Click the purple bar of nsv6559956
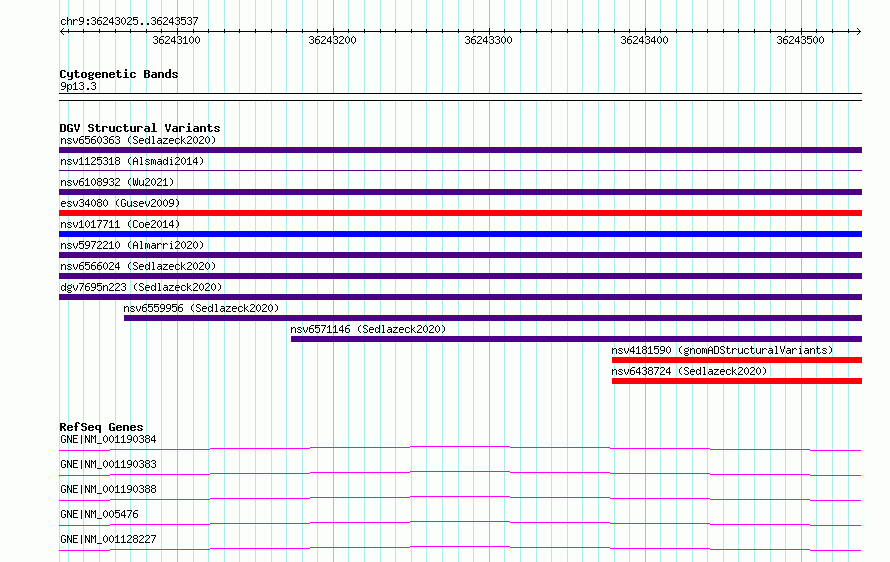890x562 pixels. [x=493, y=318]
